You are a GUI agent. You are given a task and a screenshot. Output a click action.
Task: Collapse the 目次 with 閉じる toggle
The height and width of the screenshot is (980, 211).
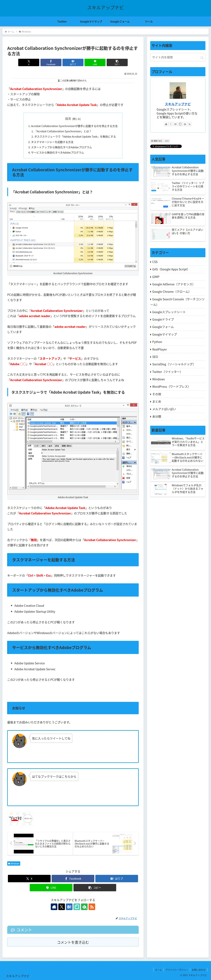tap(77, 119)
